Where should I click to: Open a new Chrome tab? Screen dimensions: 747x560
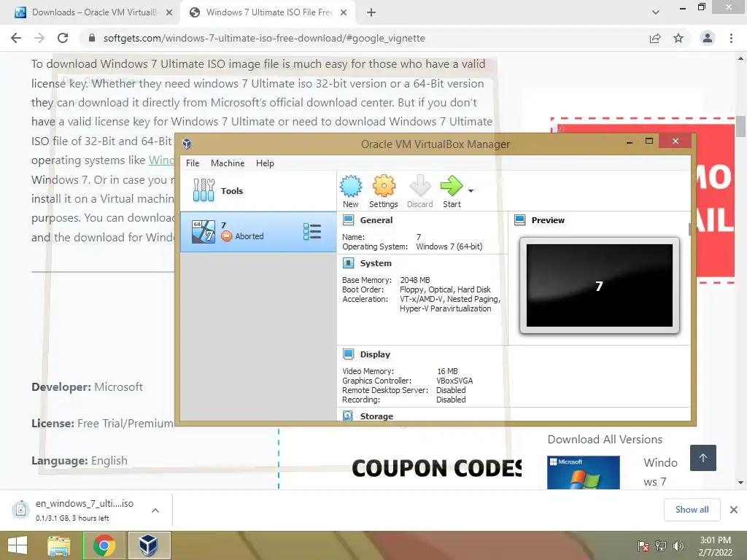pyautogui.click(x=371, y=12)
